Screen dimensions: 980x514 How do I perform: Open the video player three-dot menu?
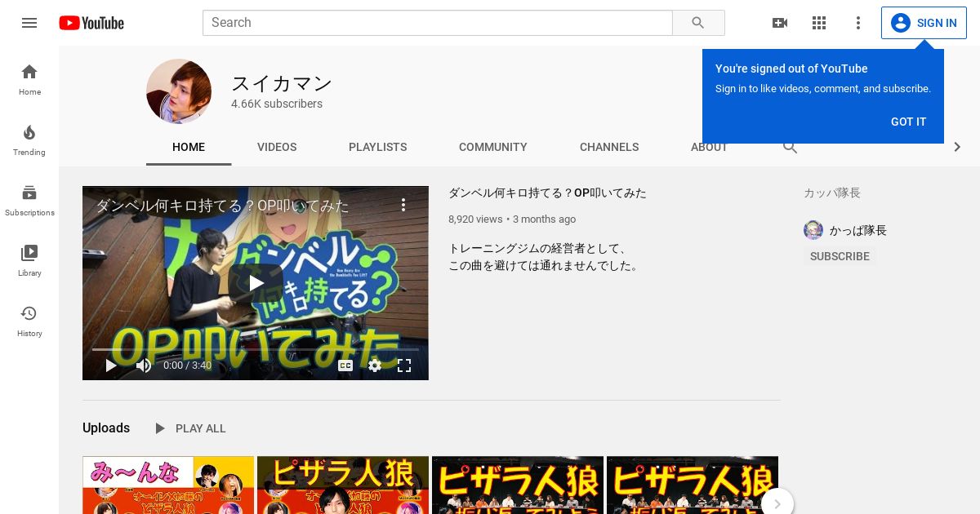(x=403, y=205)
